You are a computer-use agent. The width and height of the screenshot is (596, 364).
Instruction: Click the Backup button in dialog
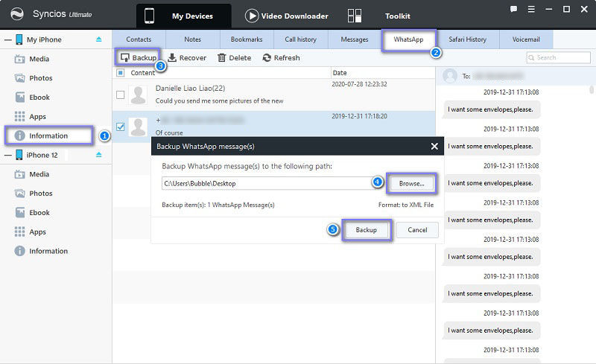pyautogui.click(x=367, y=230)
